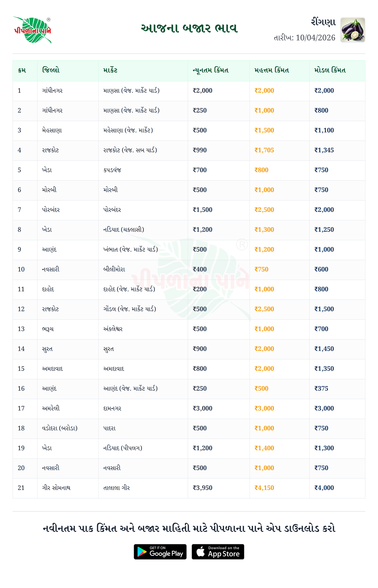Open the Apple App Store badge
Viewport: 378px width, 588px height.
point(218,552)
